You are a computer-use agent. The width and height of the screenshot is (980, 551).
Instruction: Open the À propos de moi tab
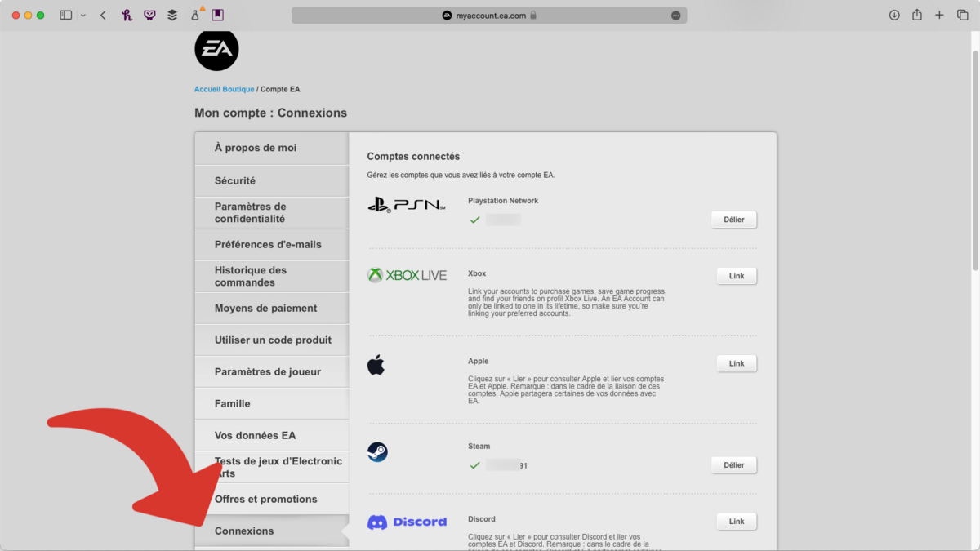272,148
